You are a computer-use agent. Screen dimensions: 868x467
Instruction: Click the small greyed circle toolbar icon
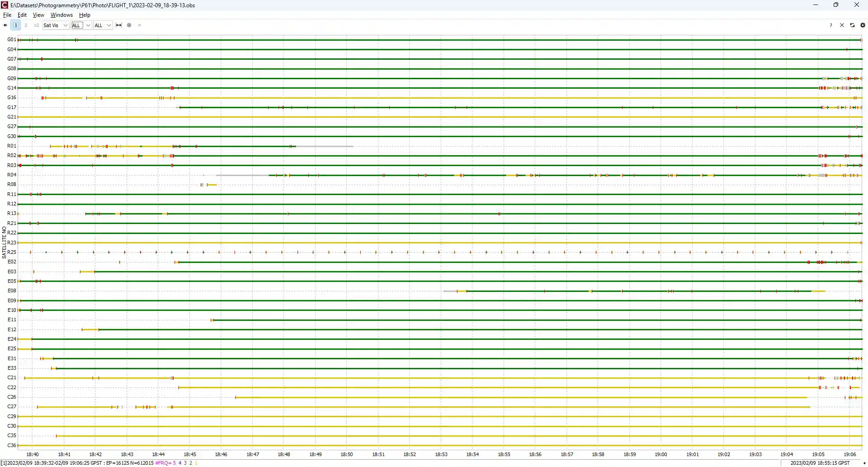(139, 25)
